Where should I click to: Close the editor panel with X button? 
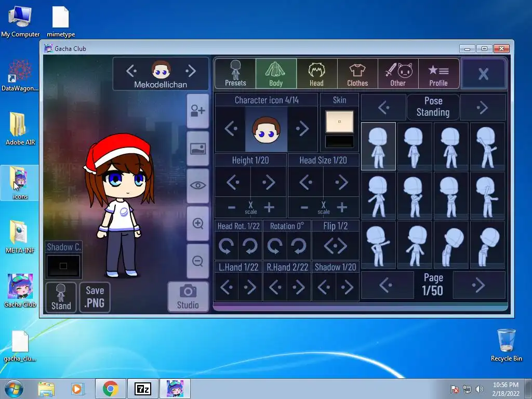[484, 74]
